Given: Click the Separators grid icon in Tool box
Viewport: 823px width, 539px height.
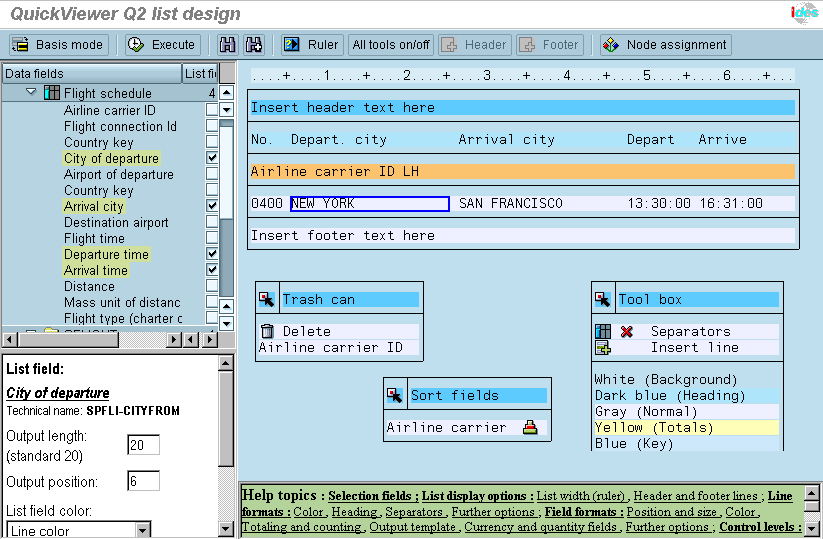Looking at the screenshot, I should click(603, 331).
